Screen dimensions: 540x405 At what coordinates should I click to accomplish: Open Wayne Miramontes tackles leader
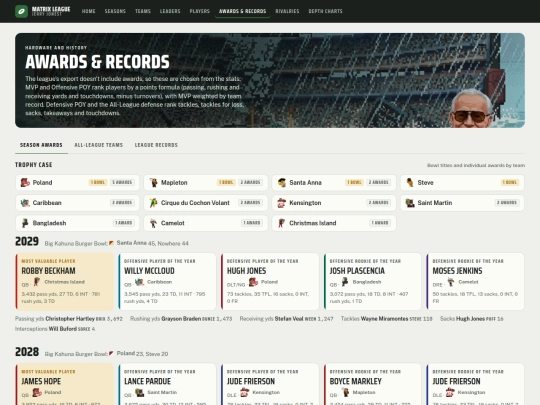coord(384,319)
